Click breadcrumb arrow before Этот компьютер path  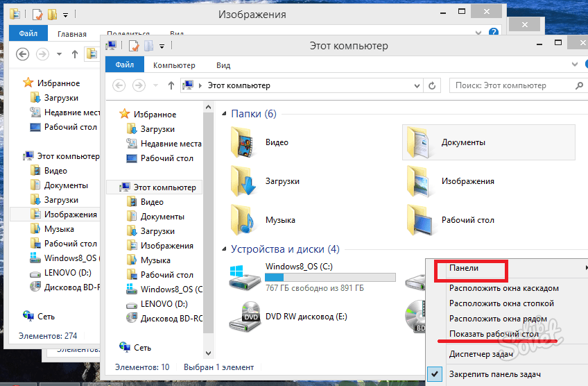[200, 85]
